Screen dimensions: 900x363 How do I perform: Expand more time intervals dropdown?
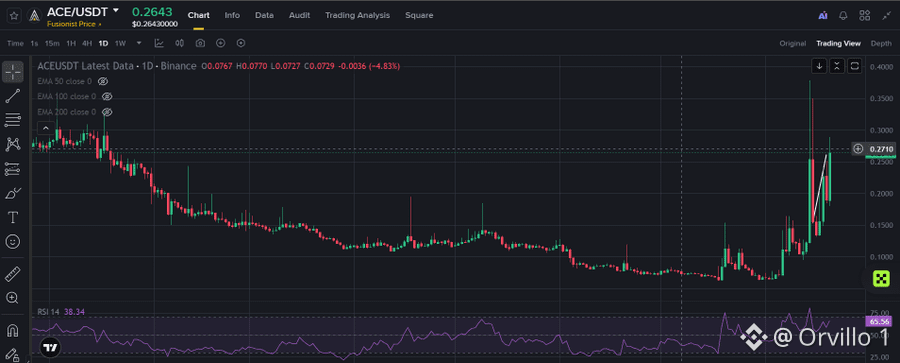139,43
